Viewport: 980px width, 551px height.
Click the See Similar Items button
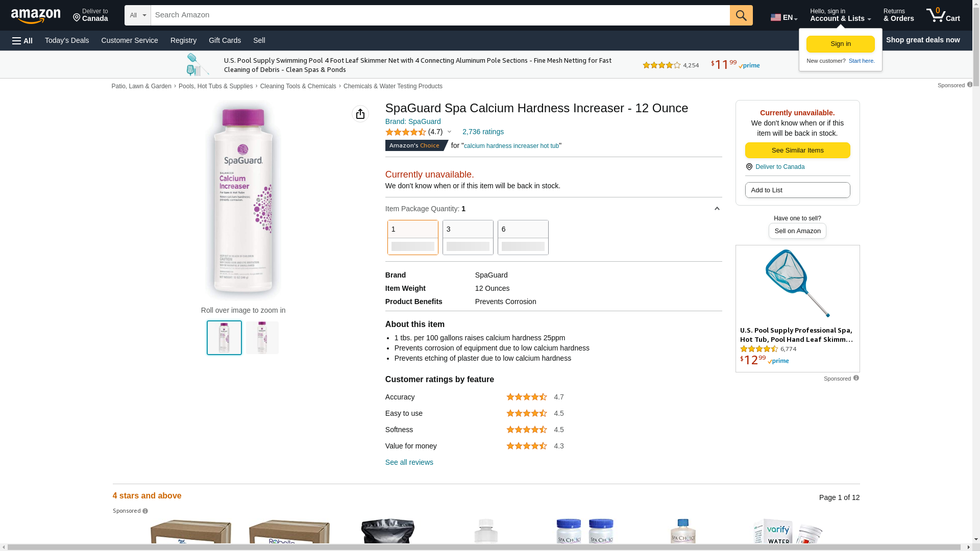pyautogui.click(x=797, y=151)
